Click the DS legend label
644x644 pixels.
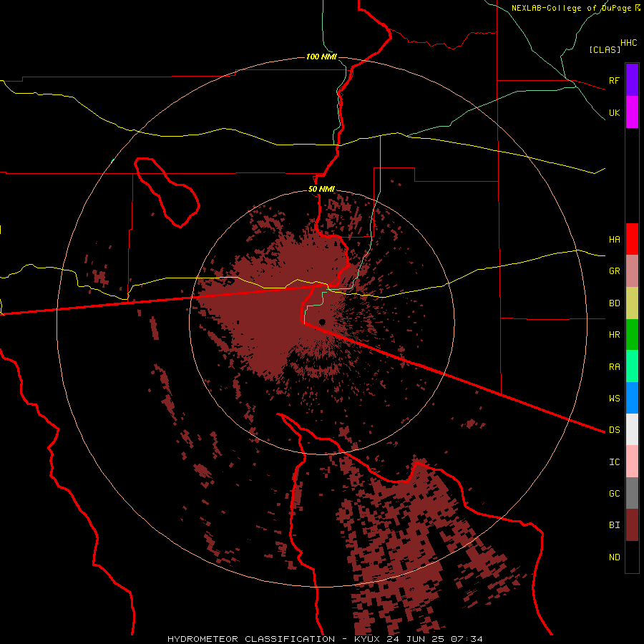(x=614, y=429)
